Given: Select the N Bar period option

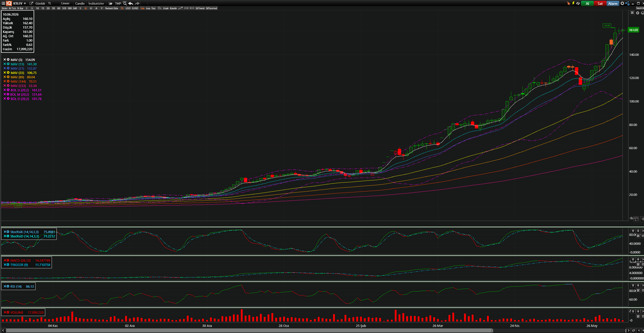Looking at the screenshot, I should click(20, 8).
